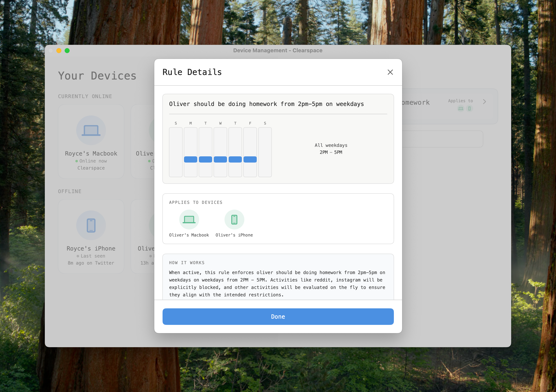This screenshot has height=392, width=556.
Task: Click the All weekdays 2PM – 5PM summary
Action: coord(331,149)
